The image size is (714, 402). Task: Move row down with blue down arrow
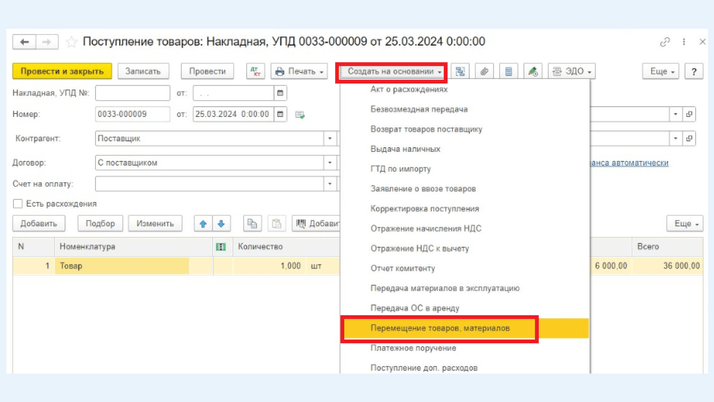pyautogui.click(x=221, y=224)
